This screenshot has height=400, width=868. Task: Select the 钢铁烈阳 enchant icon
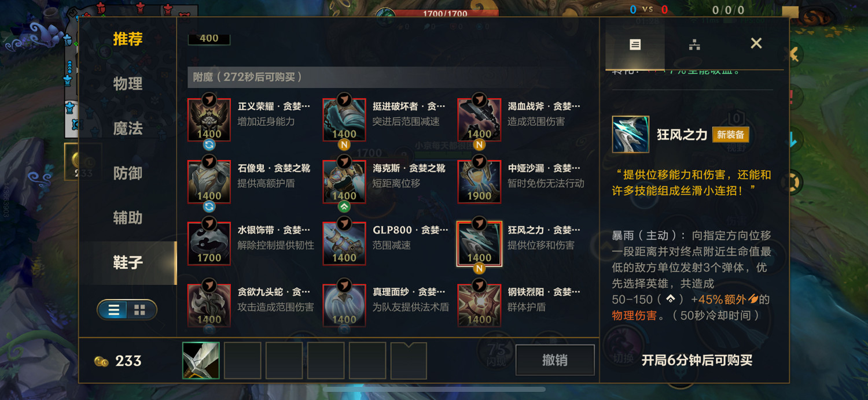click(479, 305)
